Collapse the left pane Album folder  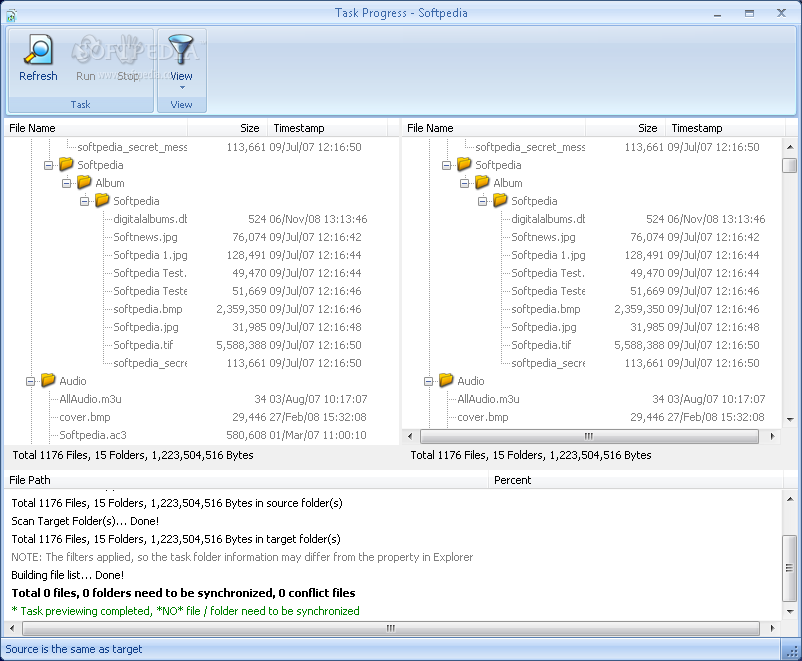(x=66, y=183)
